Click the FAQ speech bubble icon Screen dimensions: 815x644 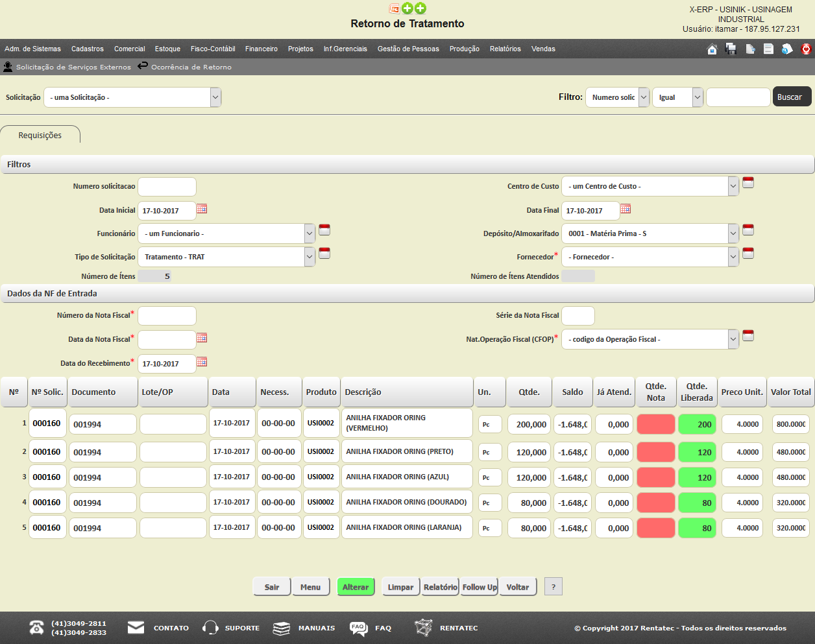click(x=358, y=628)
